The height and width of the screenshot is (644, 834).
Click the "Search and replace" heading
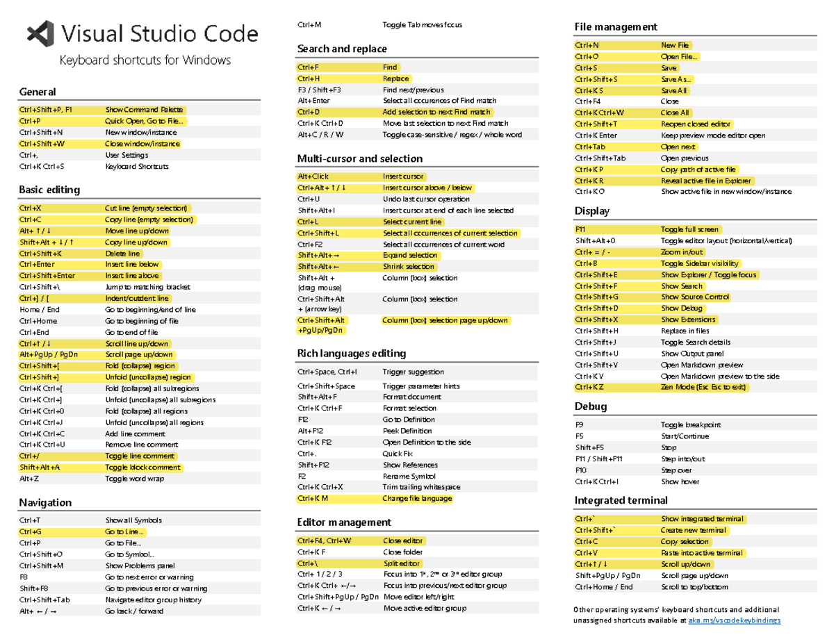point(342,49)
